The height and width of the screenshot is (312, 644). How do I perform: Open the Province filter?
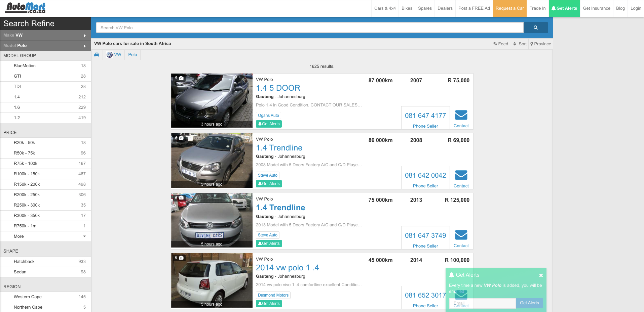541,44
